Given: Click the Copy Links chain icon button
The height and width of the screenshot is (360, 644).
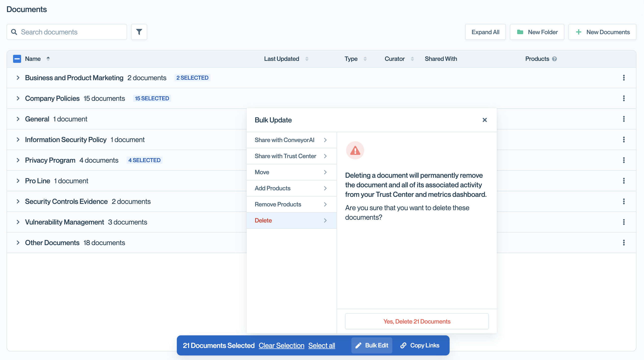Looking at the screenshot, I should [x=420, y=345].
